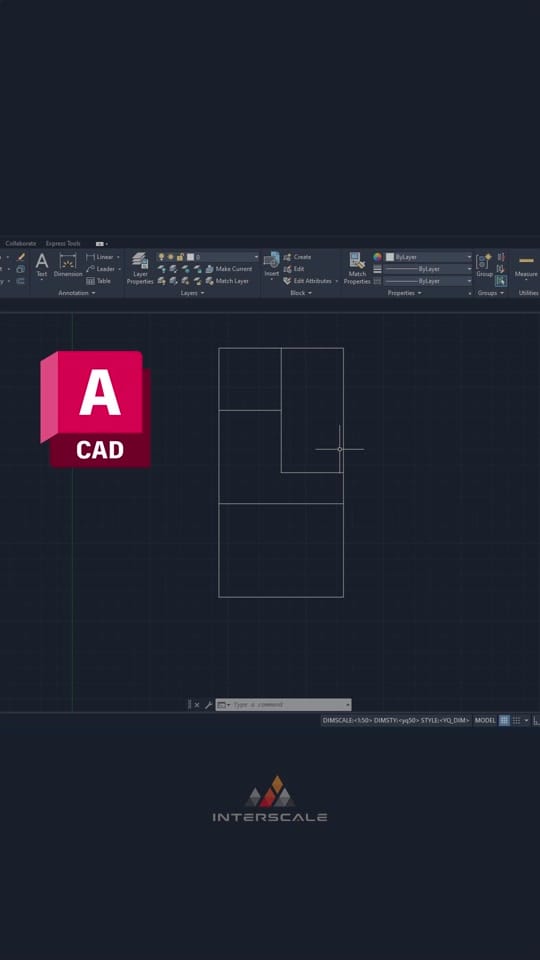Click the STYLE status text in the status bar
Screen dimensions: 540x960
[445, 721]
